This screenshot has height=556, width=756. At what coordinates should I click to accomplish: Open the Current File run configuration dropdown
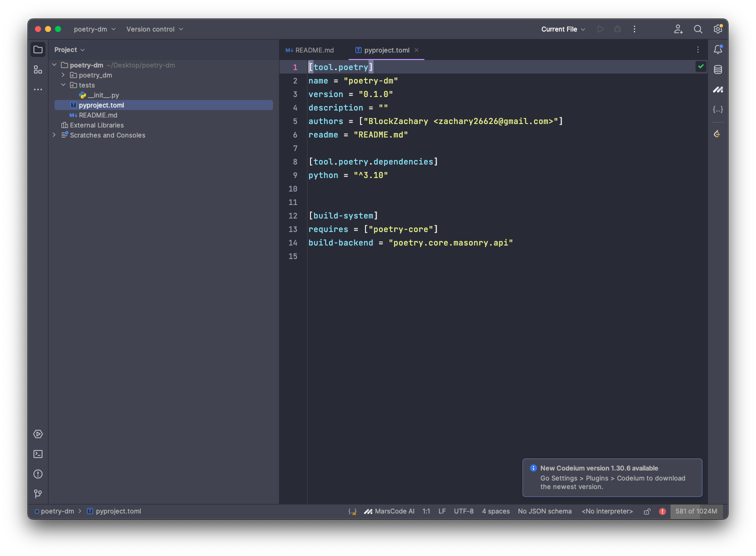(x=563, y=29)
